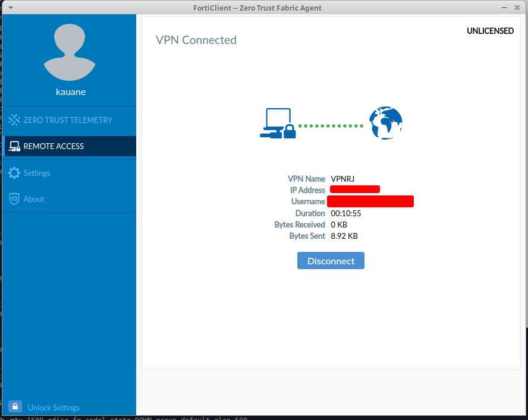
Task: Open the window menu arrow in title bar
Action: pyautogui.click(x=11, y=8)
